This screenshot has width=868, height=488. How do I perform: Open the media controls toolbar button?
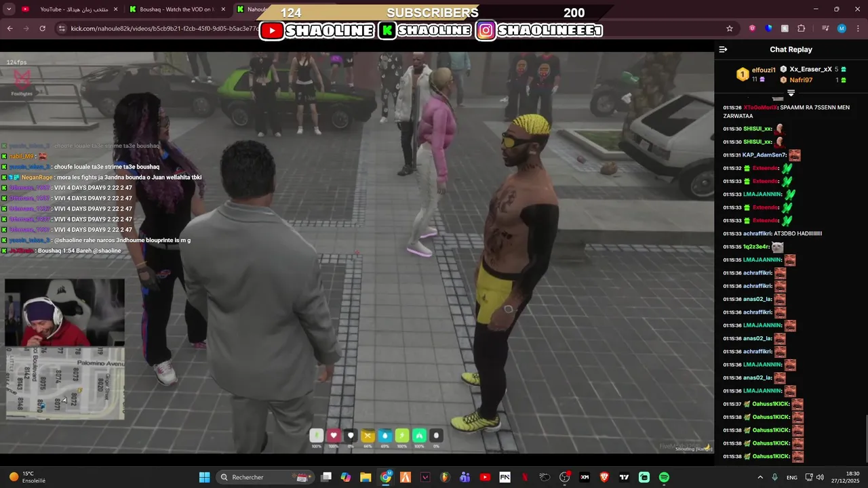pyautogui.click(x=825, y=28)
